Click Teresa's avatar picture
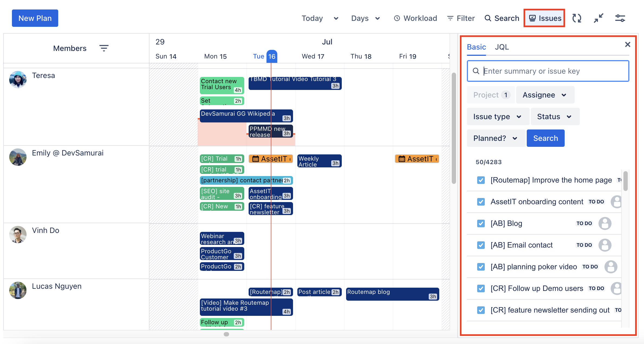 tap(18, 80)
